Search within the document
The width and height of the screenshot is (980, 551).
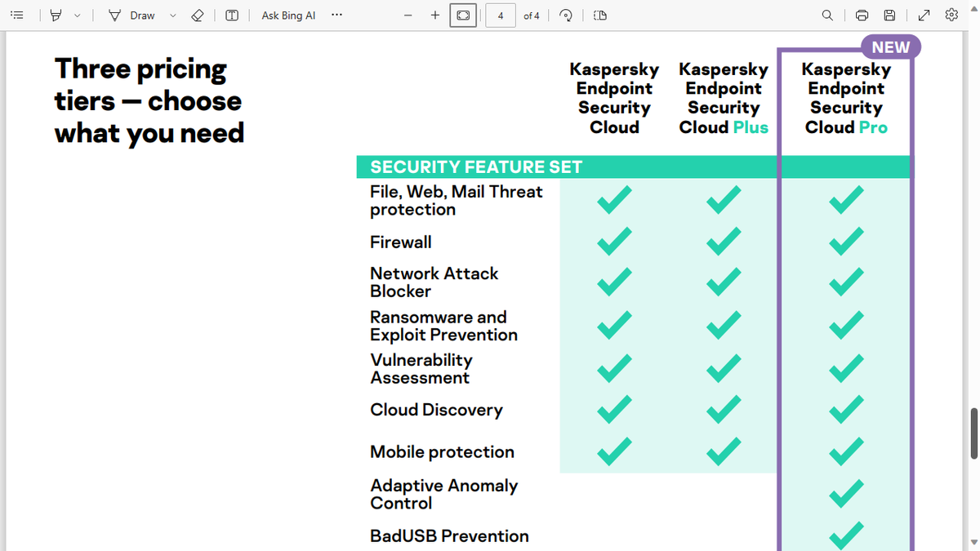tap(826, 15)
